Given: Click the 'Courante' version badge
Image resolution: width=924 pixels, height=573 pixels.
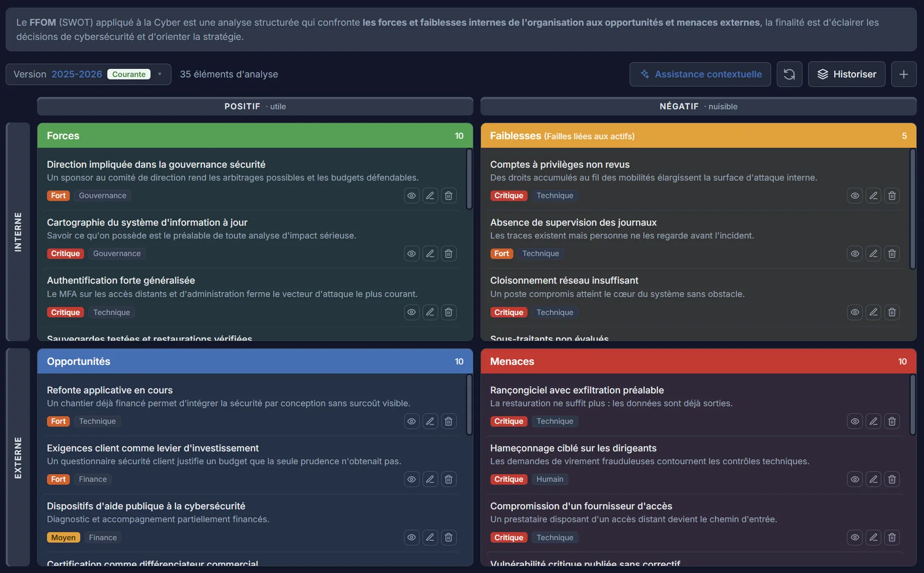Looking at the screenshot, I should point(129,74).
